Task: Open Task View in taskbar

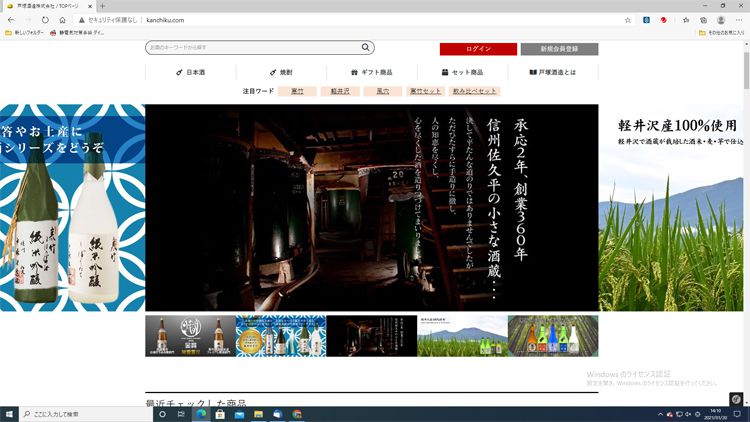Action: 181,414
